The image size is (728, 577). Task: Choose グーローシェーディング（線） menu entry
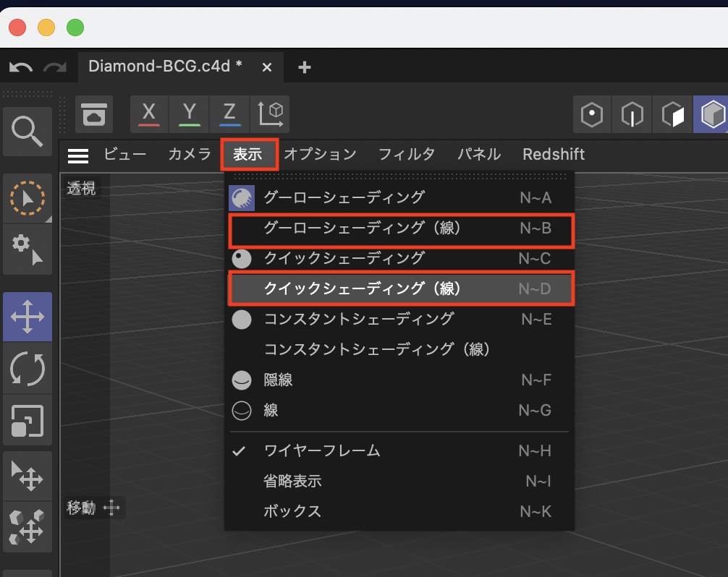362,228
